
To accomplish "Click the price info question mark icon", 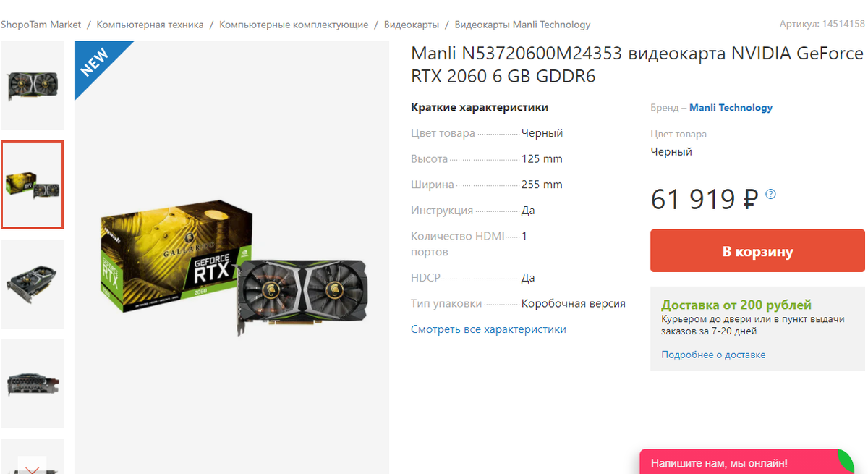I will coord(770,194).
